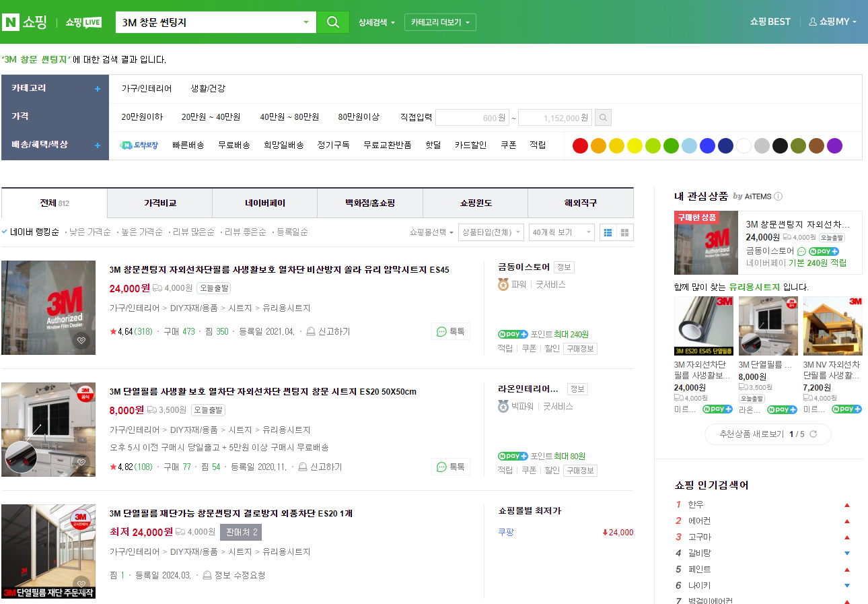This screenshot has height=604, width=868.
Task: Report the ES45 listing via 신고하기
Action: [328, 332]
